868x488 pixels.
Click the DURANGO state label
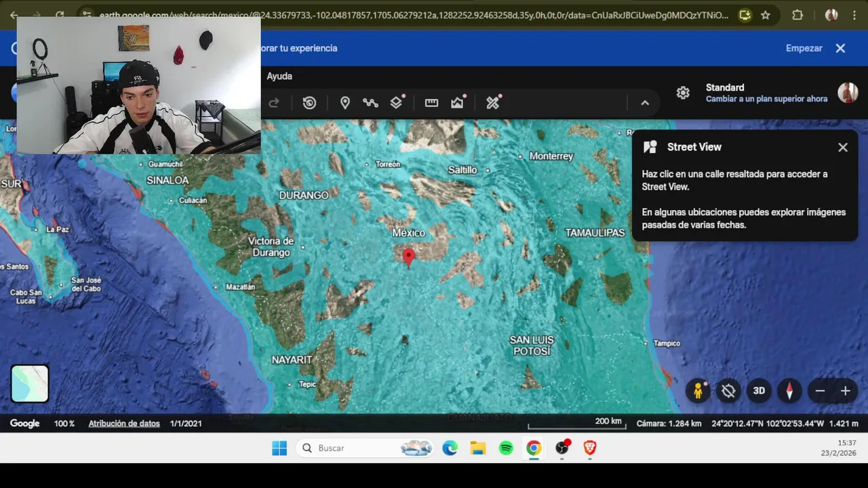point(304,195)
